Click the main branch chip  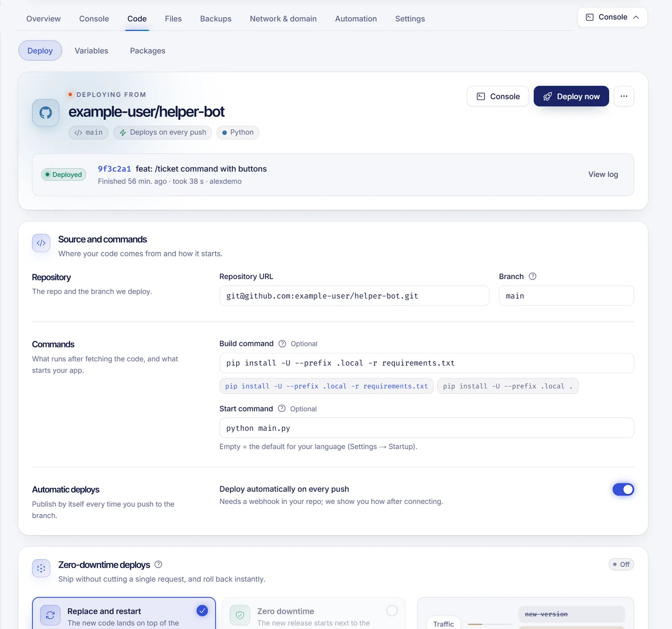coord(89,132)
